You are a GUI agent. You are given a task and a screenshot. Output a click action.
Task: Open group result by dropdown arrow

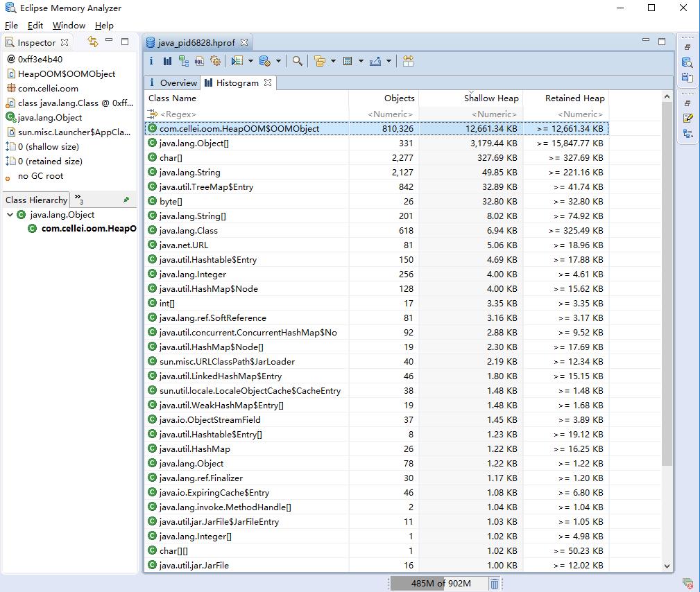333,61
